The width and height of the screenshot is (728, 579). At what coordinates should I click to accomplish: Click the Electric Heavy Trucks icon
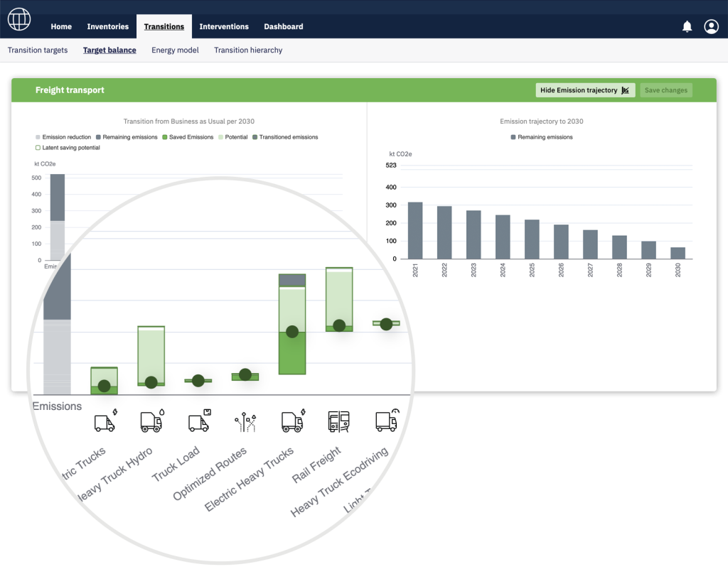pos(292,421)
